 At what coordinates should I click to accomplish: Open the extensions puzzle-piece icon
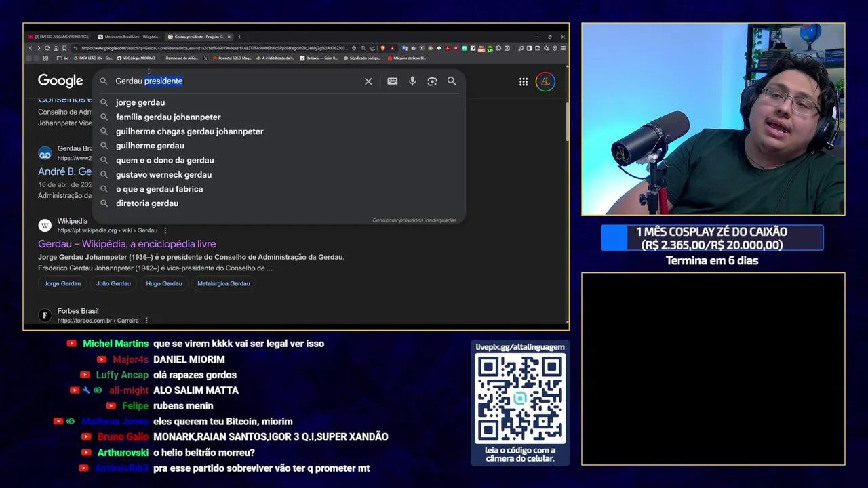click(498, 48)
